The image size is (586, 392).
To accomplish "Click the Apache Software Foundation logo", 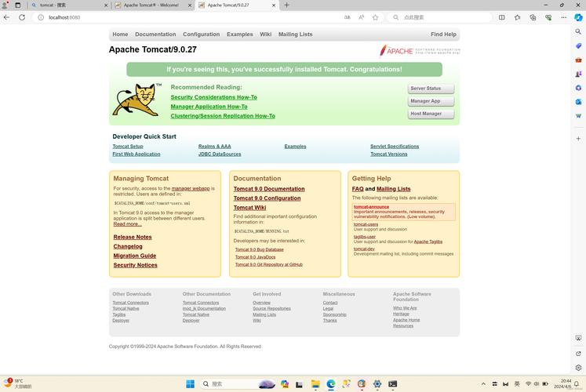I will point(420,51).
